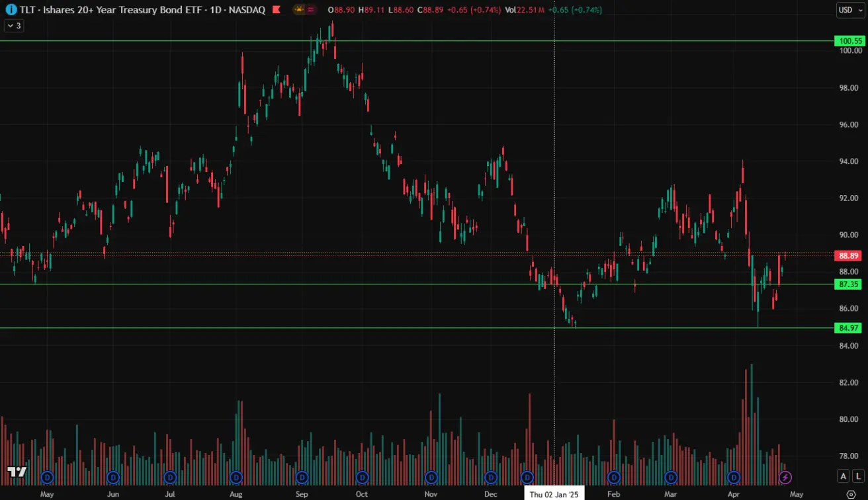
Task: Click dividend marker above Jul label
Action: click(170, 477)
